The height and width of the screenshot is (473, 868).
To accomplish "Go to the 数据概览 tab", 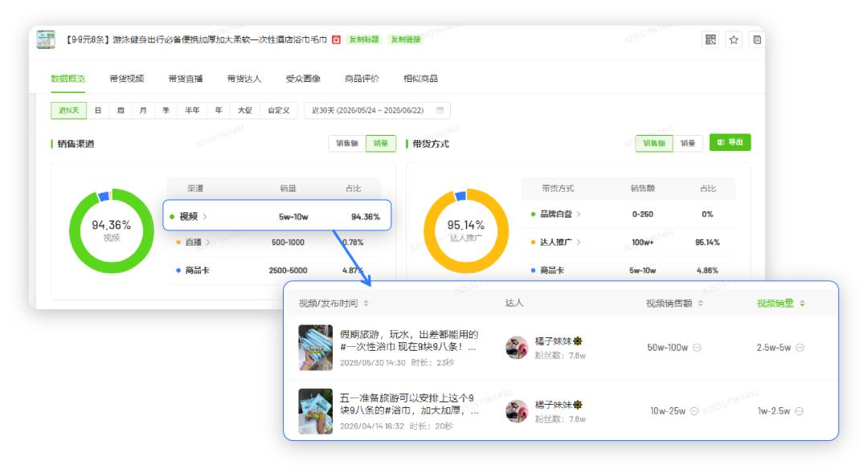I will (68, 79).
